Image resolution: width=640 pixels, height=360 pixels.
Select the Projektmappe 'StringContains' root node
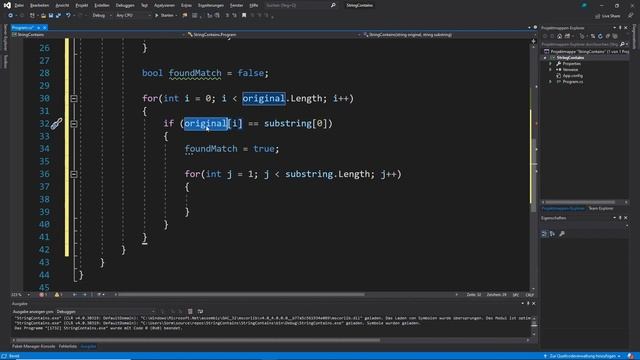587,52
